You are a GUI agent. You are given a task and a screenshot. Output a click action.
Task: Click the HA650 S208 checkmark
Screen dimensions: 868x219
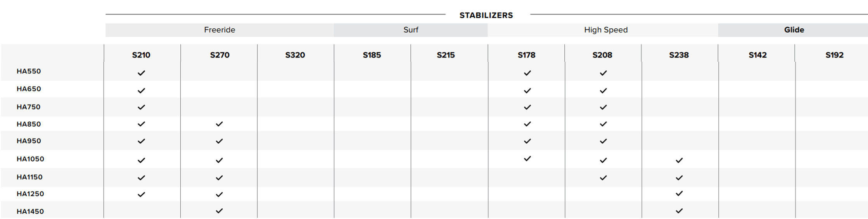603,90
